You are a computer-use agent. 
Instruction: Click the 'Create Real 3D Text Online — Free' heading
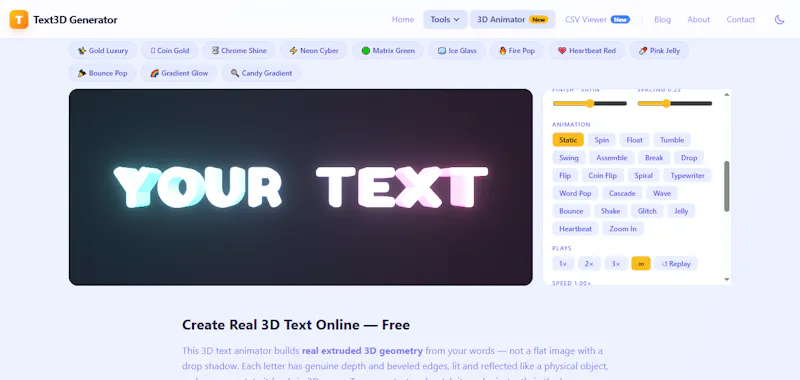tap(296, 325)
